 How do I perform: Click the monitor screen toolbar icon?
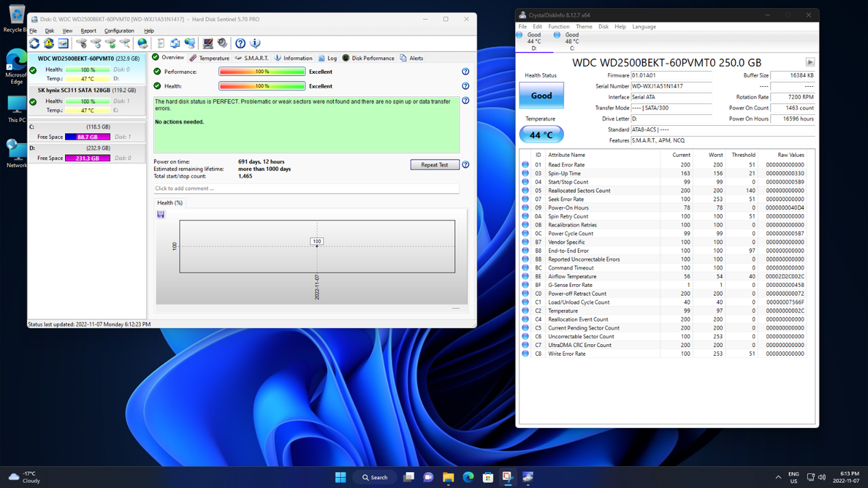click(208, 43)
